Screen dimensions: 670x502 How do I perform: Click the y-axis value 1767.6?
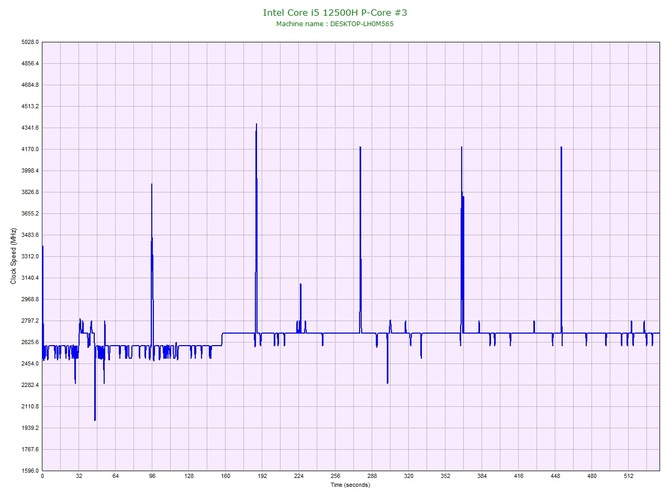30,449
